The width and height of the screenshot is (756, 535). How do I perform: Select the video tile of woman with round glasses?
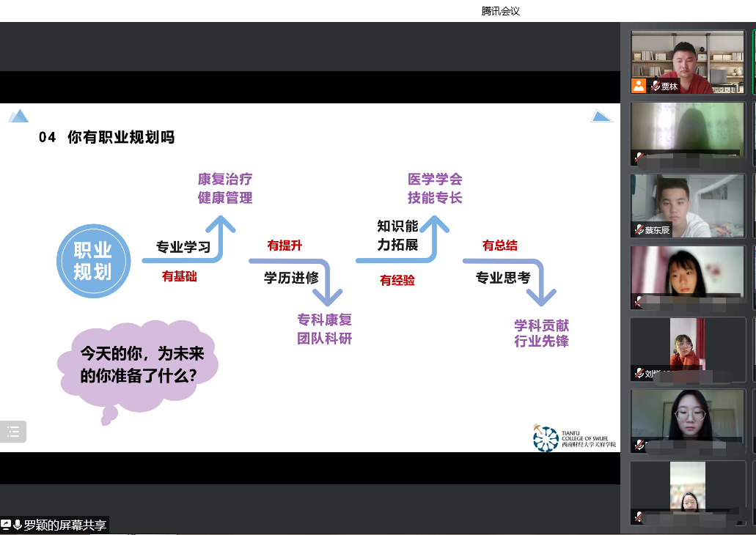[x=687, y=418]
